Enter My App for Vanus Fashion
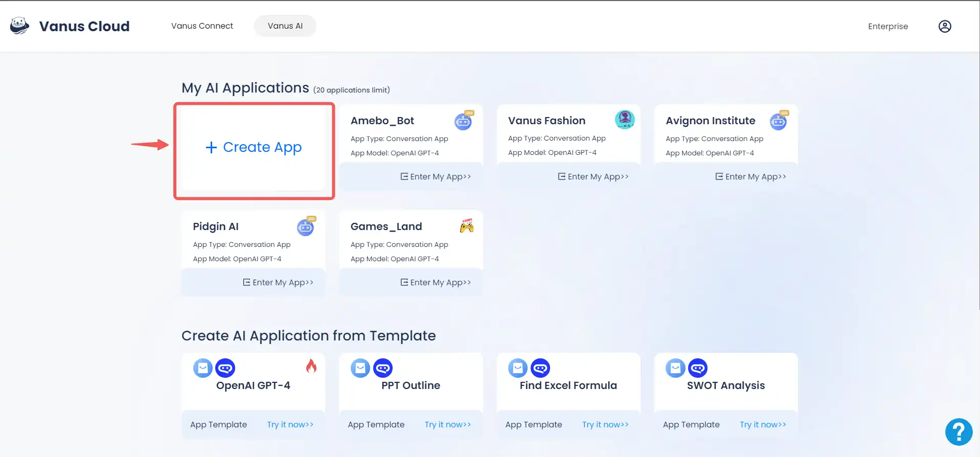The width and height of the screenshot is (980, 457). coord(593,176)
